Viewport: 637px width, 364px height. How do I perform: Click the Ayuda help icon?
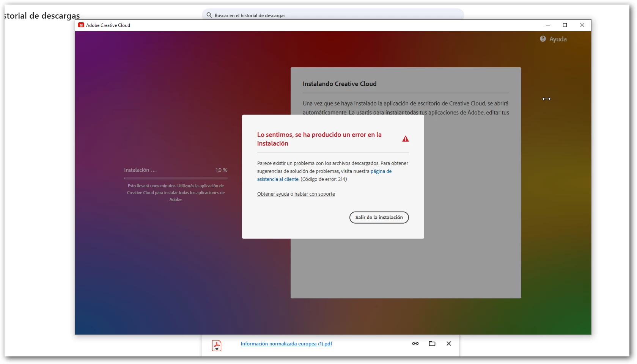pyautogui.click(x=543, y=39)
